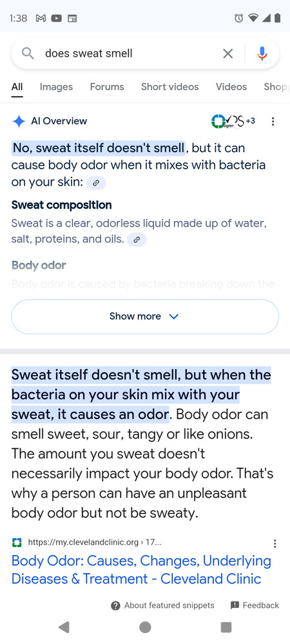Tap the Android recent apps button
The height and width of the screenshot is (644, 290).
[x=226, y=627]
